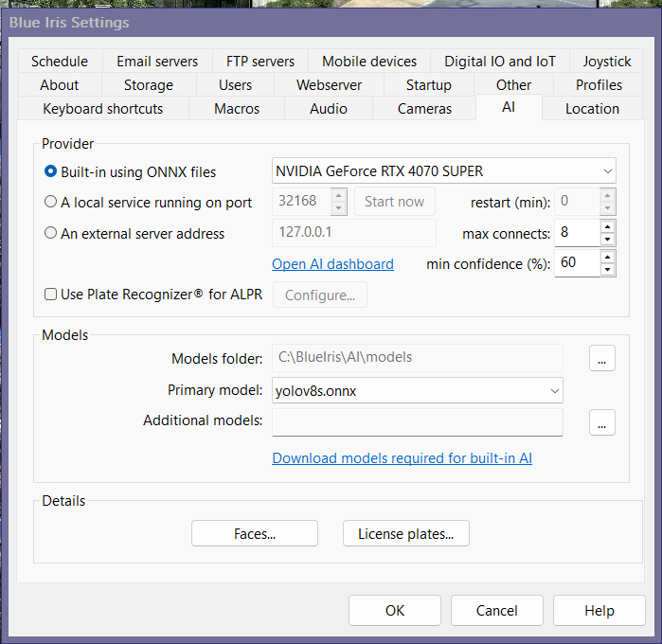The image size is (662, 644).
Task: Go to Digital IO and IoT tab
Action: point(500,62)
